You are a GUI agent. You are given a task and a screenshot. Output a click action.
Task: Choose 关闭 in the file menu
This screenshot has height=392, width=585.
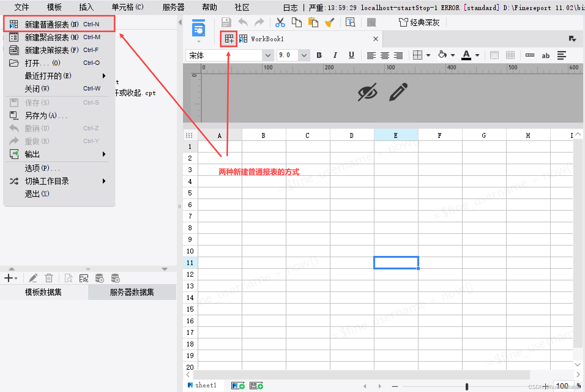click(x=59, y=88)
